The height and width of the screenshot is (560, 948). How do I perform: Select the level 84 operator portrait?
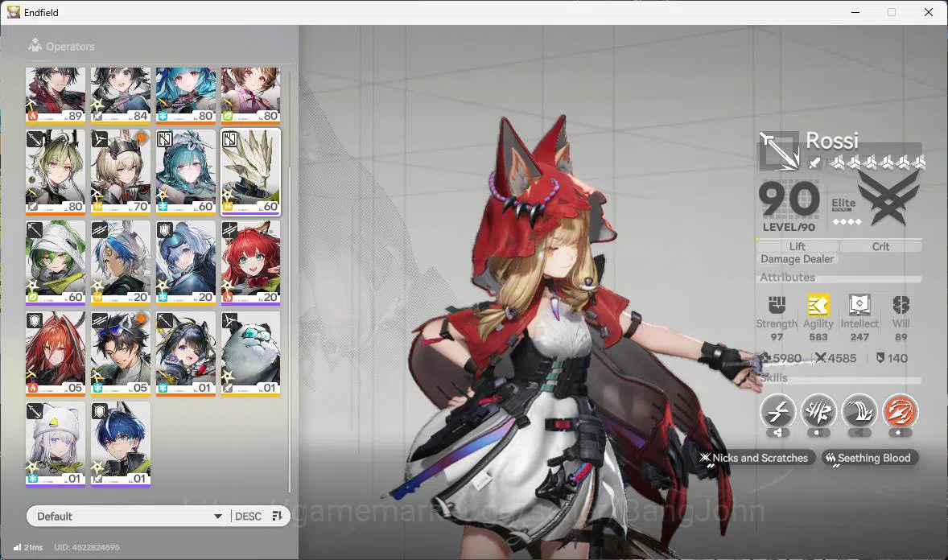tap(121, 94)
